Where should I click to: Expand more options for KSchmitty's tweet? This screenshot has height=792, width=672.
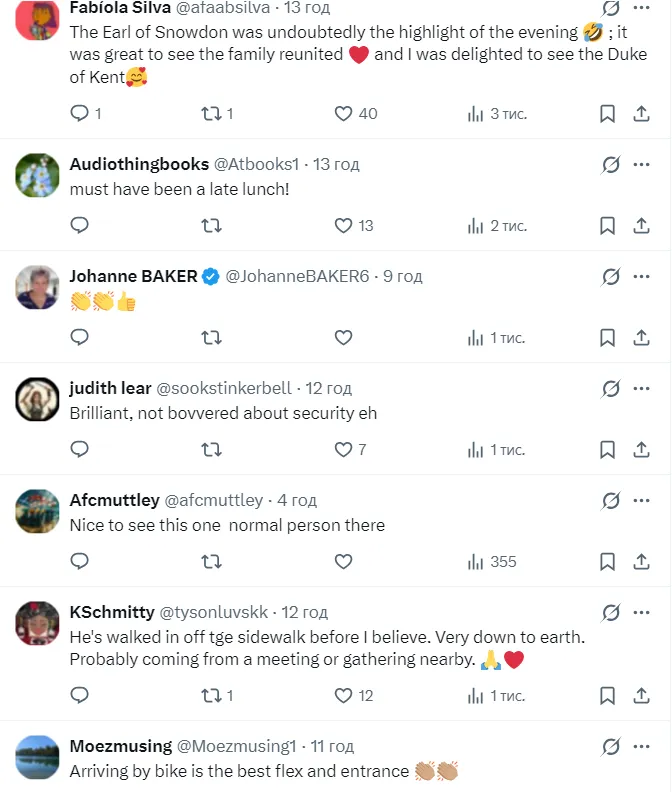[x=641, y=612]
